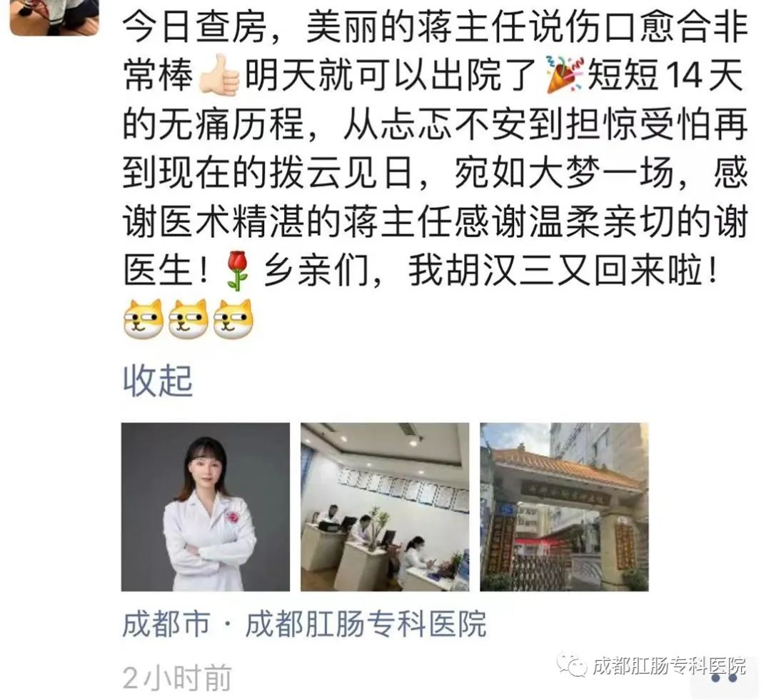Open location link 成都市 · 成都肛肠专科医院
This screenshot has width=771, height=700.
click(x=304, y=624)
